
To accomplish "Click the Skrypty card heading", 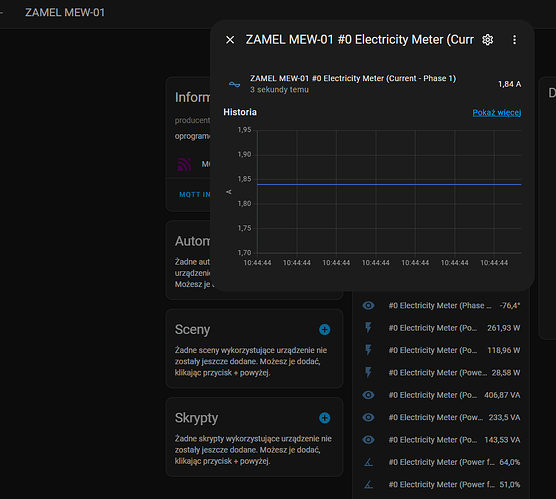I will (196, 418).
